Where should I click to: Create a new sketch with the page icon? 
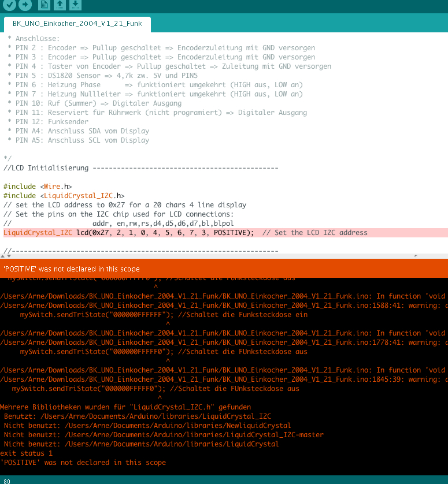tap(45, 5)
